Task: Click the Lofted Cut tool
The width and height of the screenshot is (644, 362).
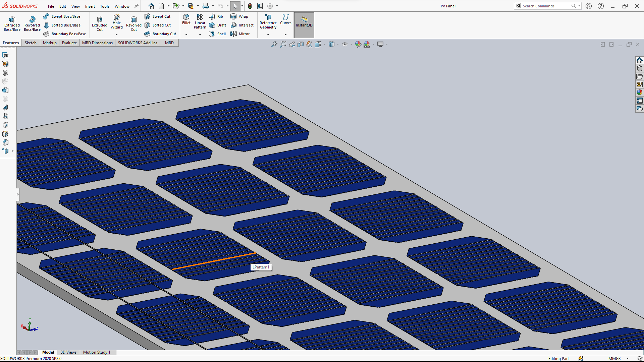Action: 158,25
